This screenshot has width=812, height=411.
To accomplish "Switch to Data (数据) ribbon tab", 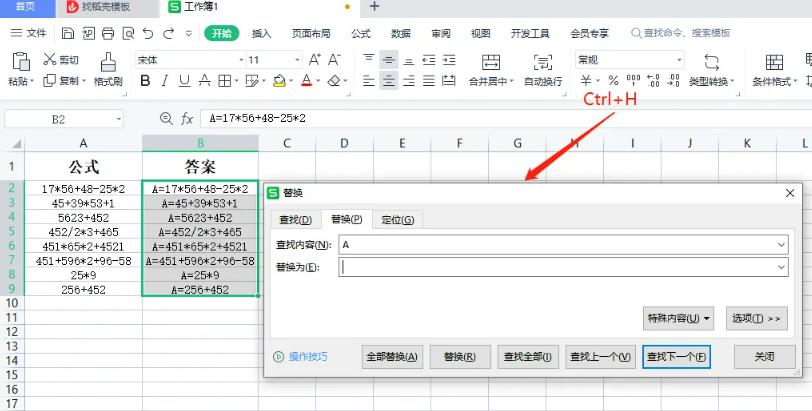I will 401,33.
